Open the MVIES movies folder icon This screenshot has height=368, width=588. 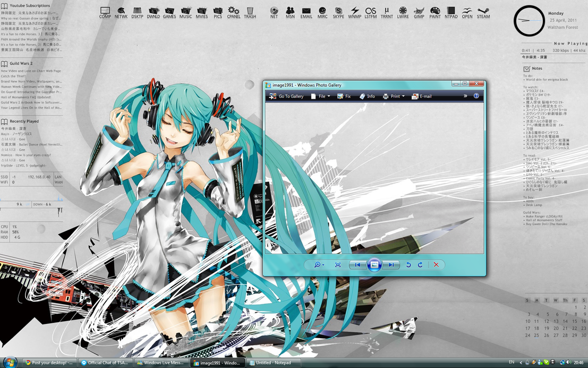coord(202,12)
